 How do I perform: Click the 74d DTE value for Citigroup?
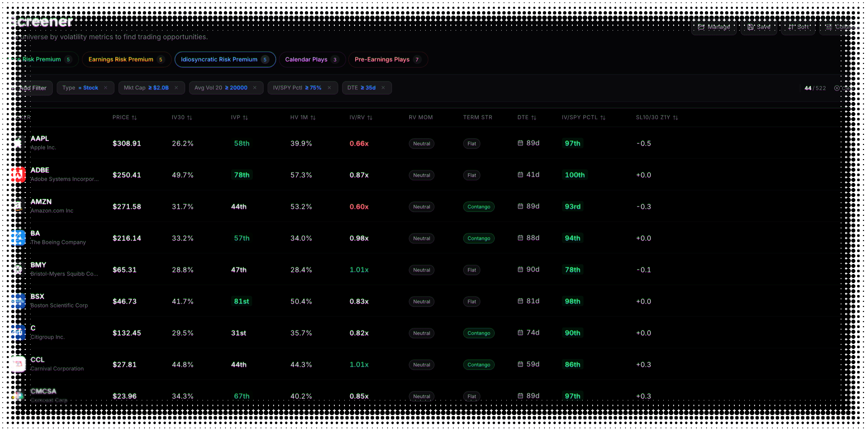click(x=533, y=333)
